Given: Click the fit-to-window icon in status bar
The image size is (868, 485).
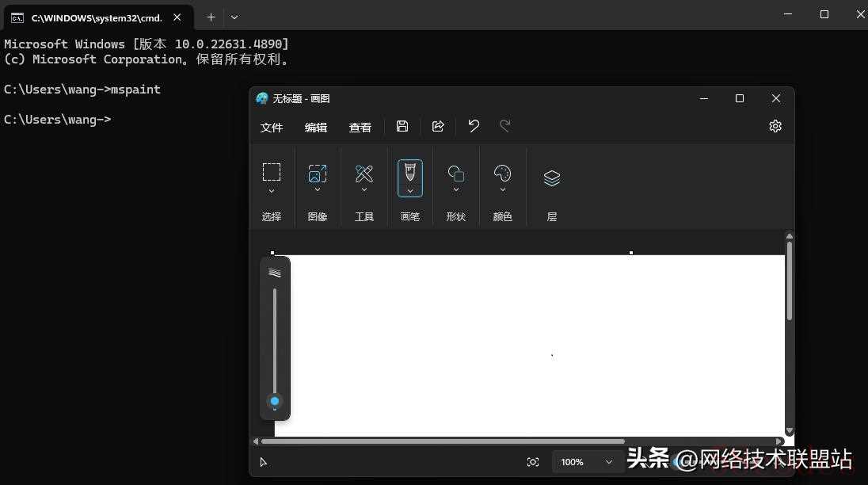Looking at the screenshot, I should click(x=533, y=462).
